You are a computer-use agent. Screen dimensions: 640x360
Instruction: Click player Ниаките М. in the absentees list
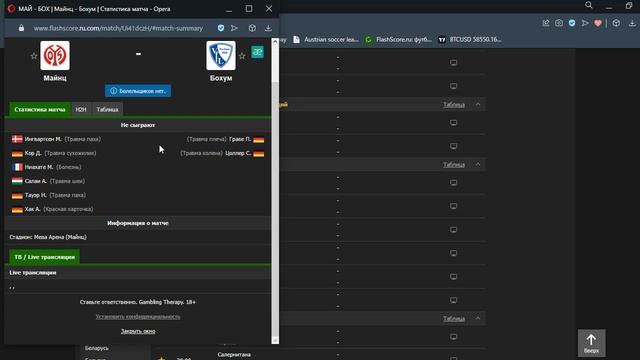coord(39,167)
